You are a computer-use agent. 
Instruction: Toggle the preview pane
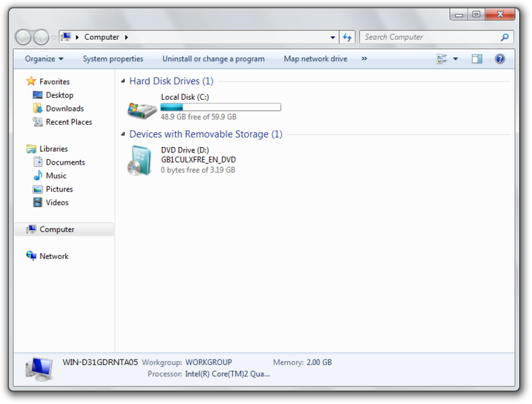(x=477, y=59)
